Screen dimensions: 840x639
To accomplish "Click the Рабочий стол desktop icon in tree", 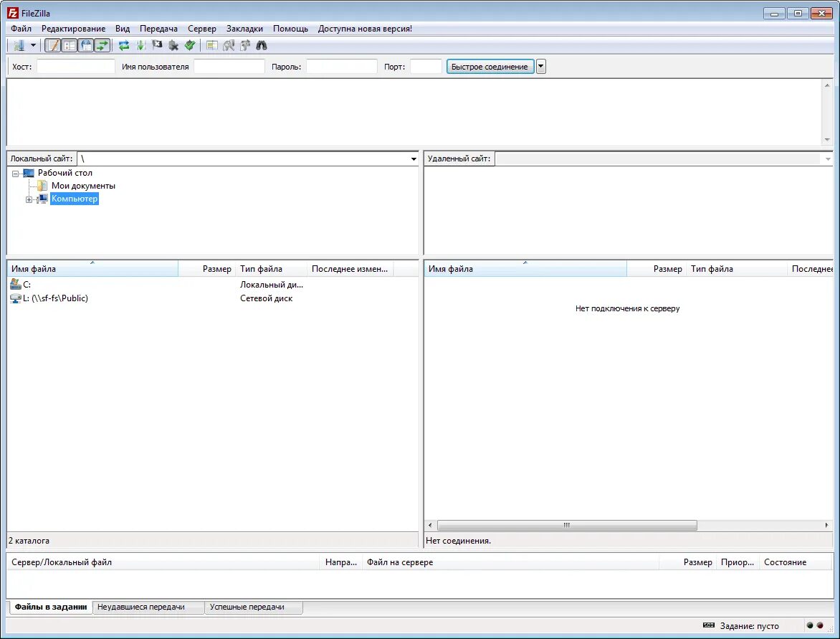I will [29, 173].
